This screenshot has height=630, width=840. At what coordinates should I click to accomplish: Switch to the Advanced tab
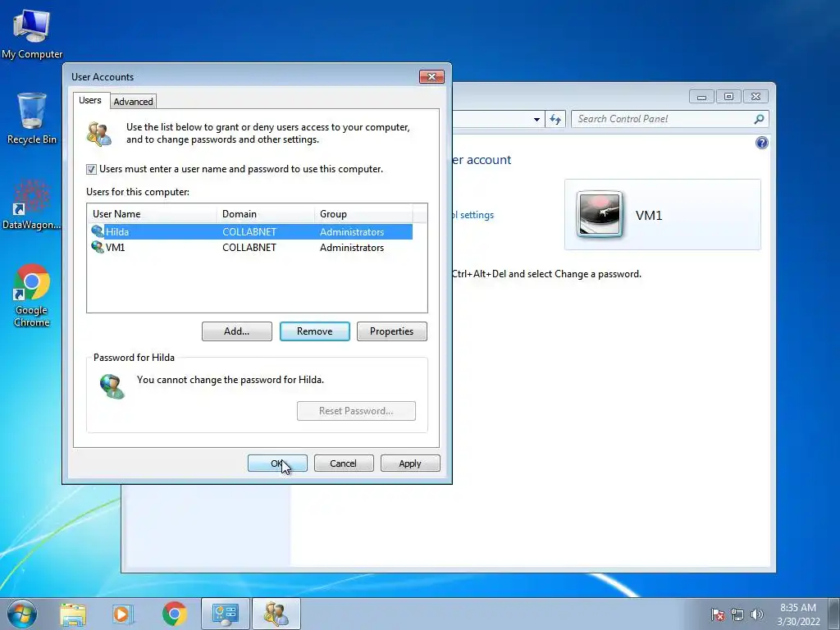click(133, 101)
